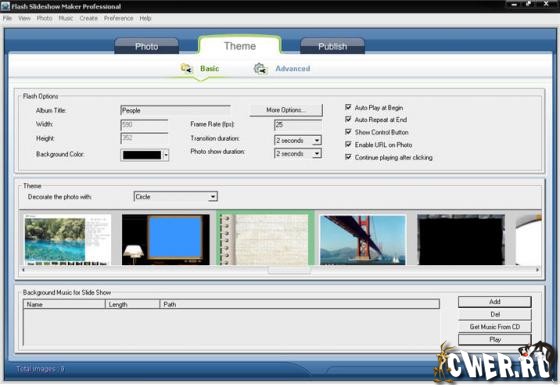This screenshot has width=560, height=387.
Task: Switch to the Publish tab
Action: (x=332, y=46)
